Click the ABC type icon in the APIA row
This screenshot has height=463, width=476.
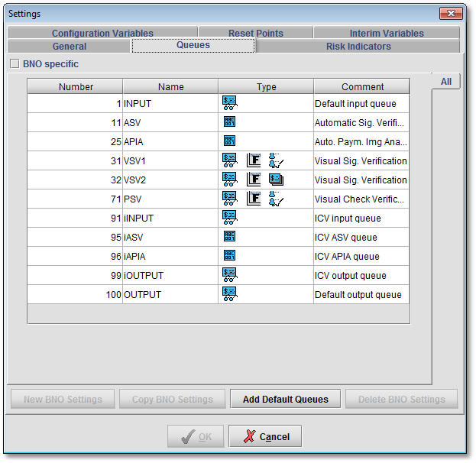[229, 141]
